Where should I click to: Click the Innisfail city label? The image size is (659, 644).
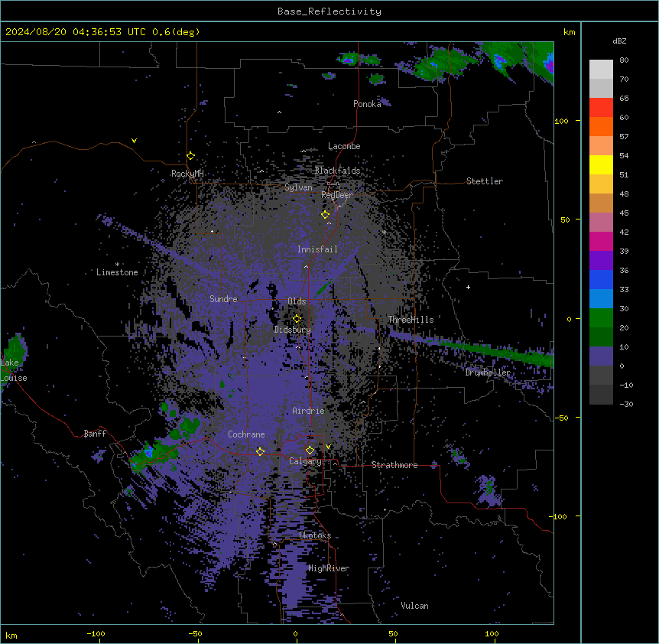coord(317,249)
